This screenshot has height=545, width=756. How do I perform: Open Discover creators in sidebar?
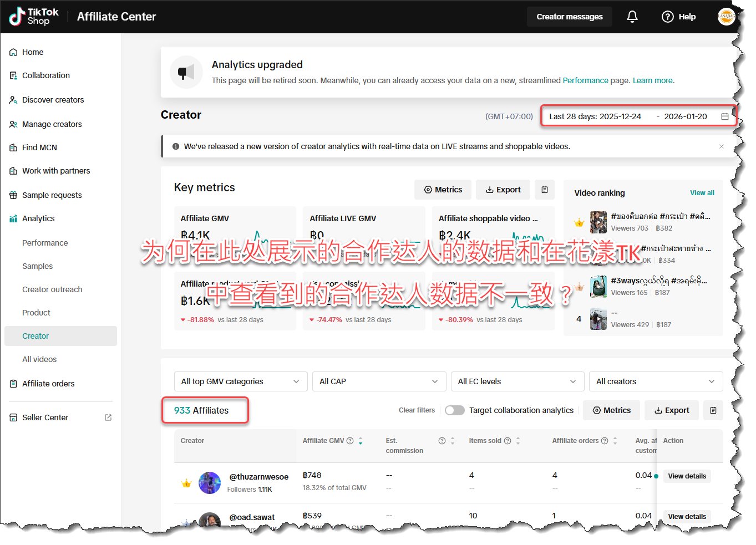pyautogui.click(x=53, y=100)
